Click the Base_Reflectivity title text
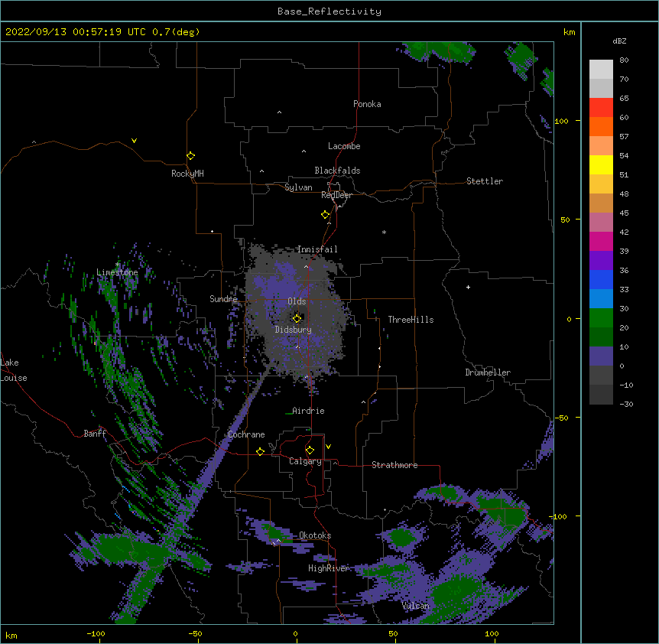 coord(329,11)
